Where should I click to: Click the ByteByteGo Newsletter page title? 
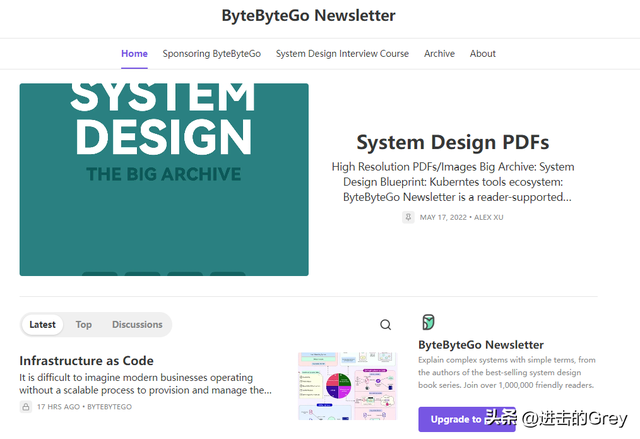308,16
